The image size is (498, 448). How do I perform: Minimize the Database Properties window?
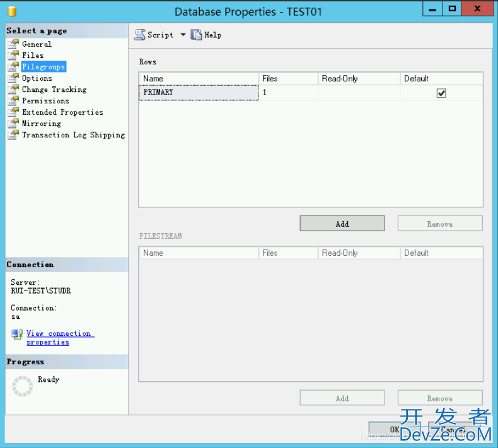[432, 9]
